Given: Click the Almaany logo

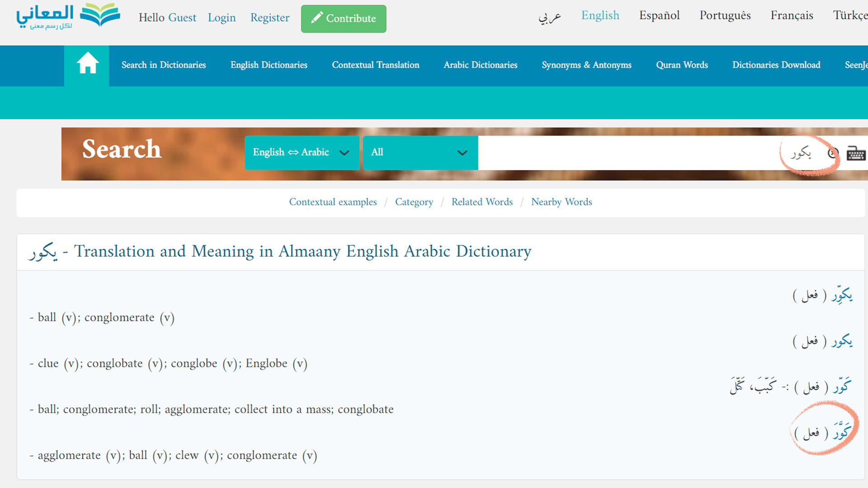Looking at the screenshot, I should point(68,17).
